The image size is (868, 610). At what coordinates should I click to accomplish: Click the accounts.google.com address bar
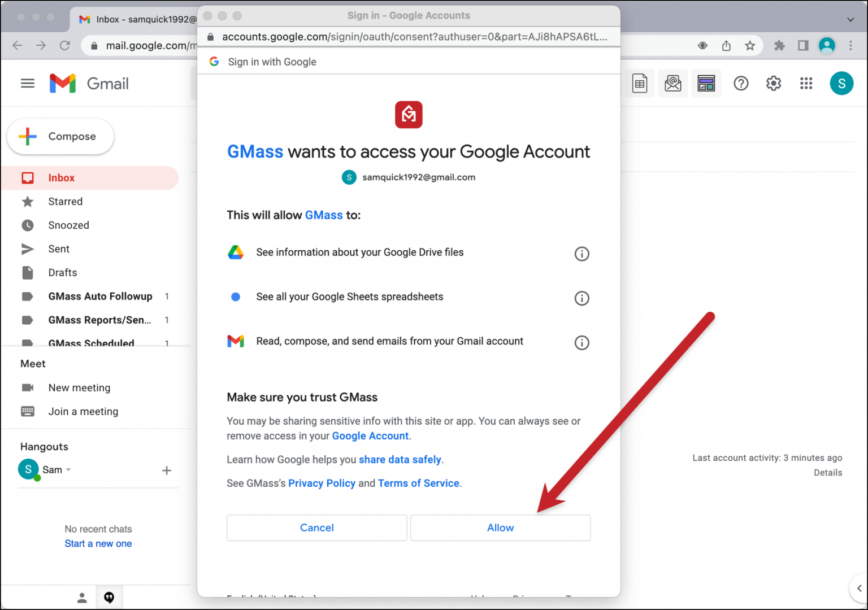[x=409, y=36]
